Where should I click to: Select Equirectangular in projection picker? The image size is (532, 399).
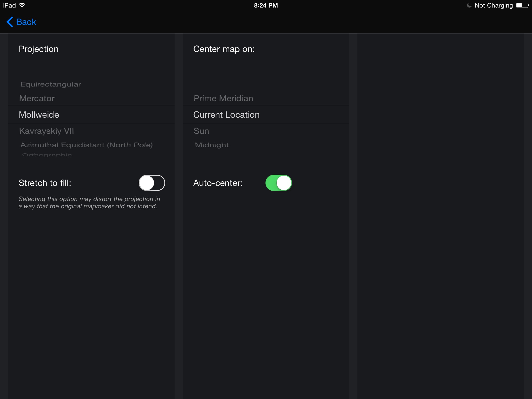[51, 84]
